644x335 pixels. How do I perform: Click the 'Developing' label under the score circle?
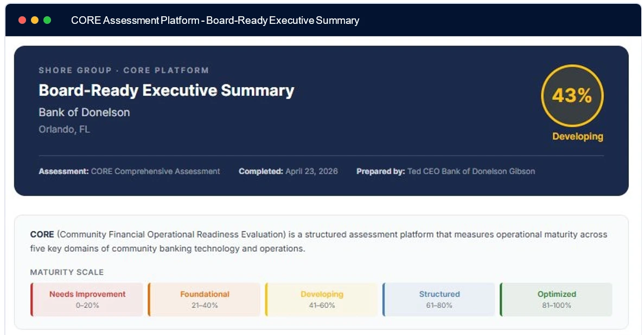click(577, 136)
